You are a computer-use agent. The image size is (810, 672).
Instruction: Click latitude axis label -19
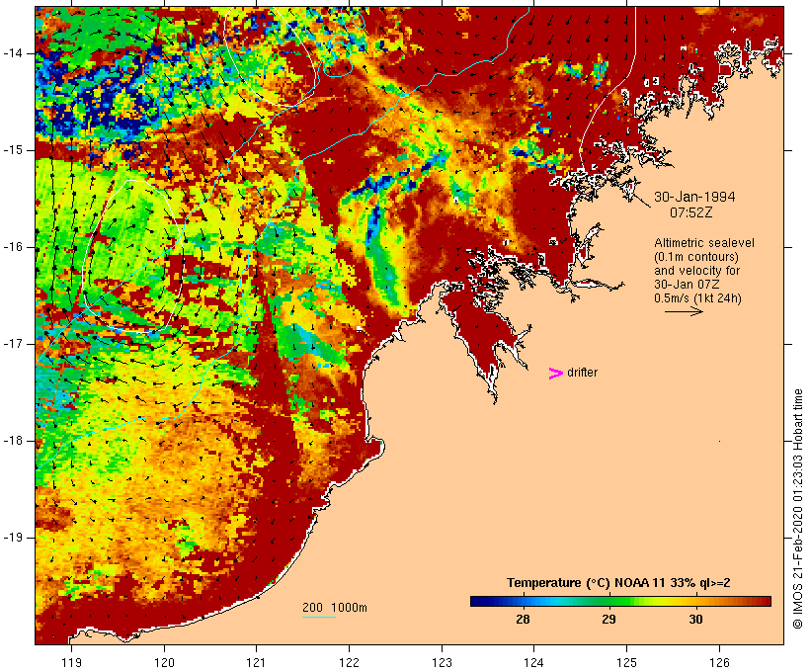point(13,538)
